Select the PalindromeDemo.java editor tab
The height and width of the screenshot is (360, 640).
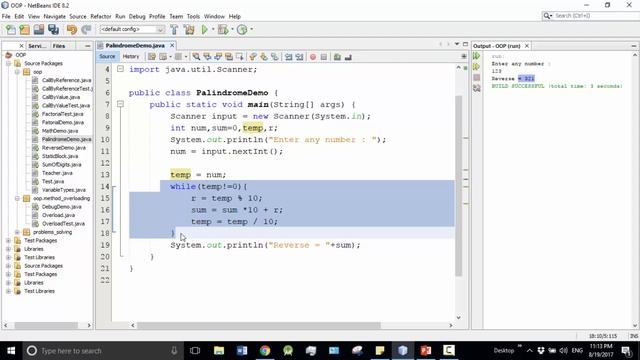tap(134, 45)
